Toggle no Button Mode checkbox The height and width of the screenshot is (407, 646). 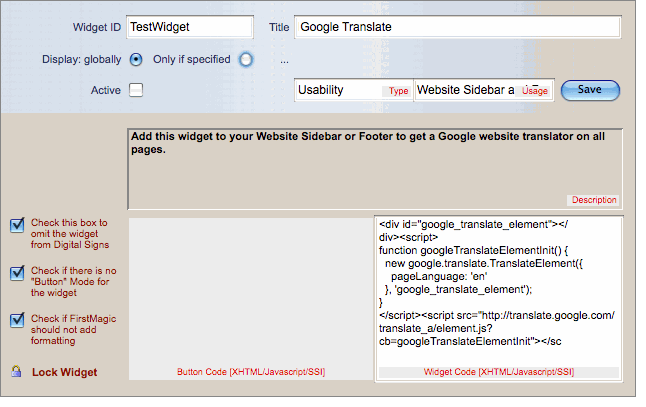click(17, 273)
